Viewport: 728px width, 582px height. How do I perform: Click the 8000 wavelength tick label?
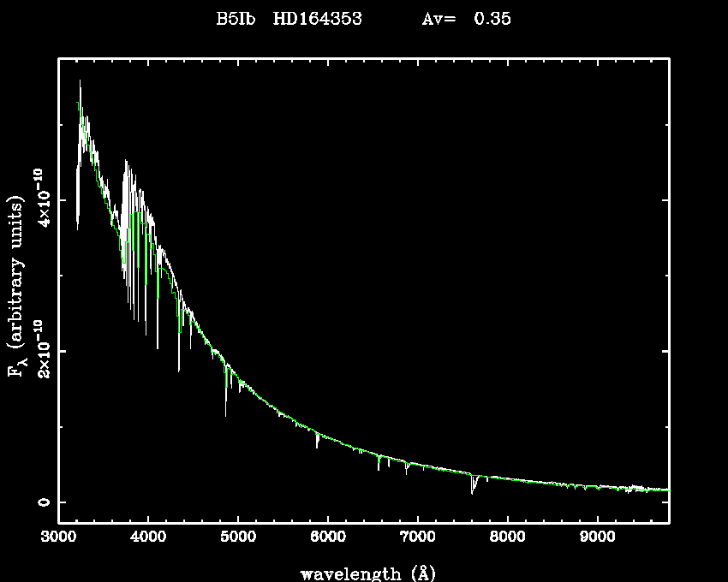coord(507,538)
